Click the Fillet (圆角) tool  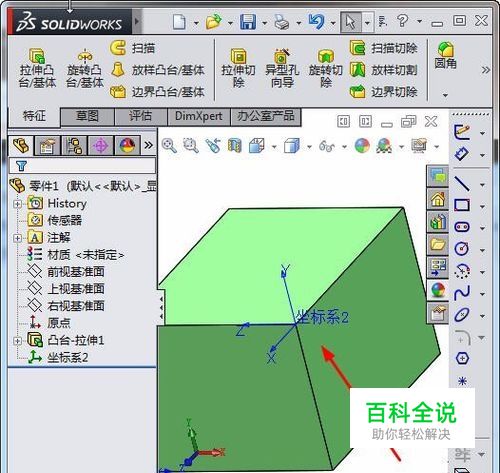click(445, 55)
